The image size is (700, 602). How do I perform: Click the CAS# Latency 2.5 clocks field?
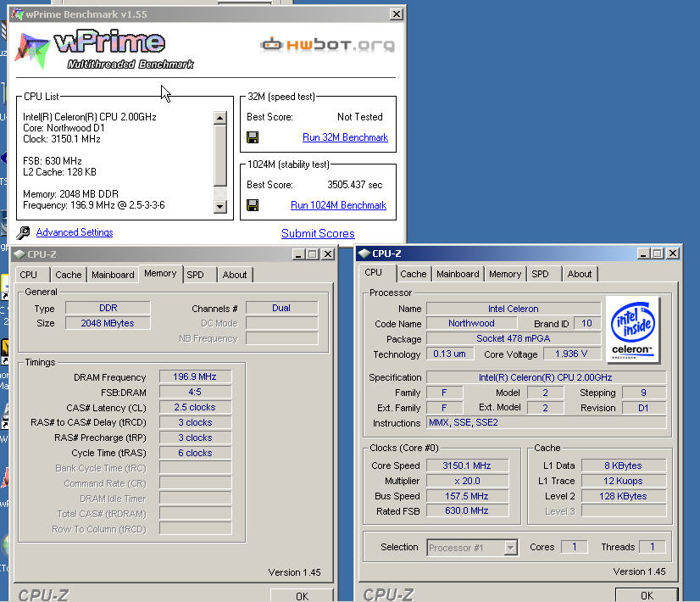click(195, 407)
